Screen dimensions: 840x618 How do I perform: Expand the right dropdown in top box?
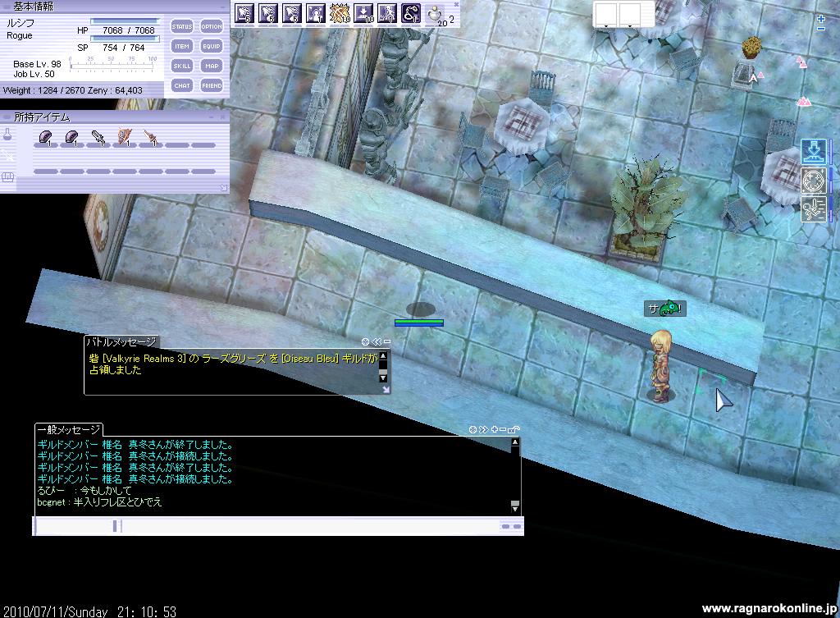(x=629, y=25)
